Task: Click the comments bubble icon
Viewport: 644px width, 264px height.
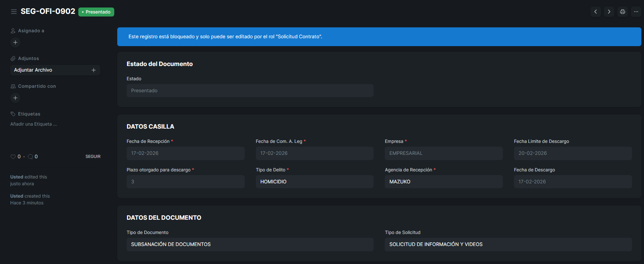Action: click(x=30, y=157)
